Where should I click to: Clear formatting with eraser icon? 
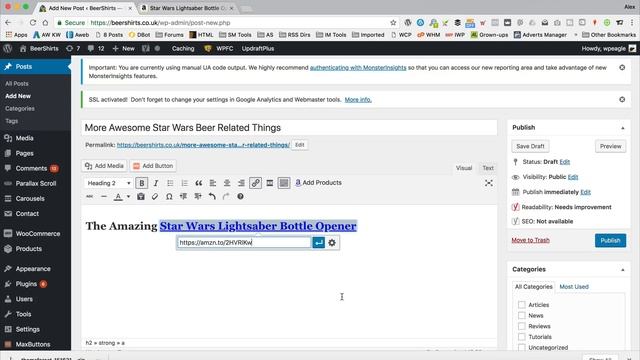click(155, 197)
